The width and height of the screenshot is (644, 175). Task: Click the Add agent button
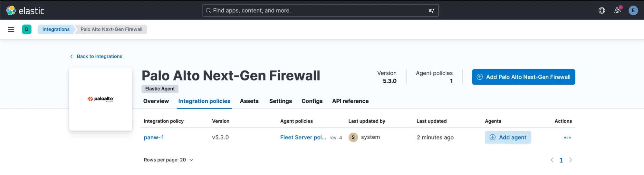coord(508,137)
